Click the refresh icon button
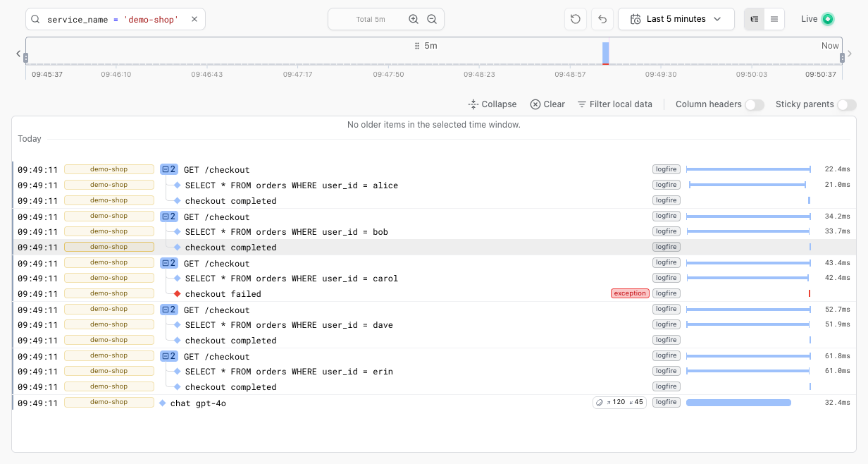The height and width of the screenshot is (464, 868). pyautogui.click(x=576, y=19)
